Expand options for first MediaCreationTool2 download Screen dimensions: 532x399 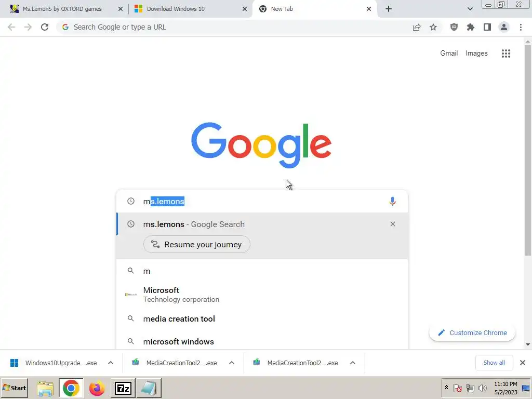coord(232,363)
